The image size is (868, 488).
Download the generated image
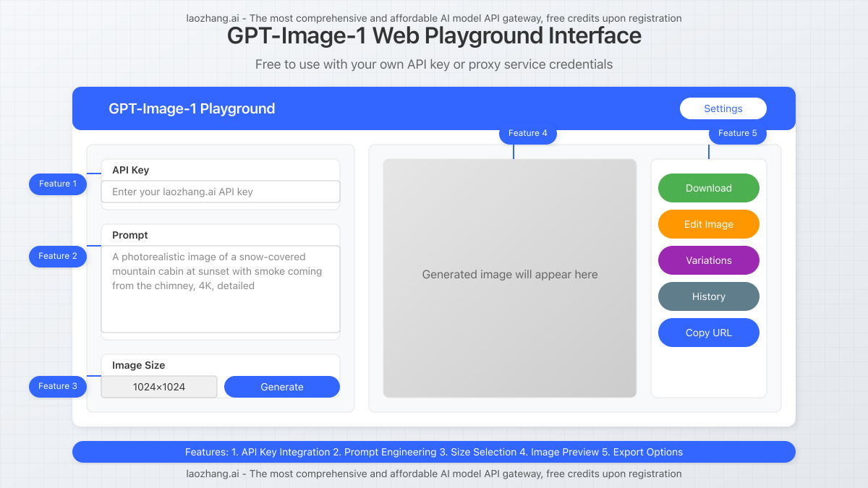(709, 188)
